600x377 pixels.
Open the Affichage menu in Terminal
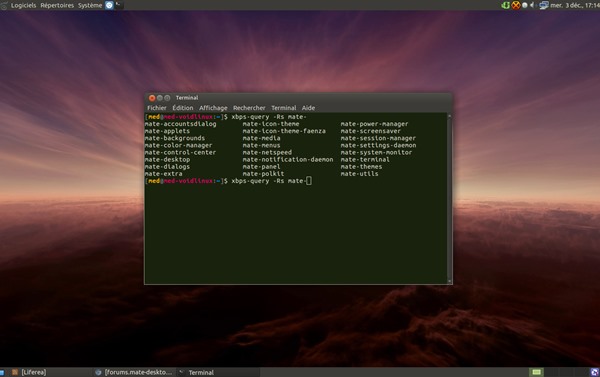[213, 108]
